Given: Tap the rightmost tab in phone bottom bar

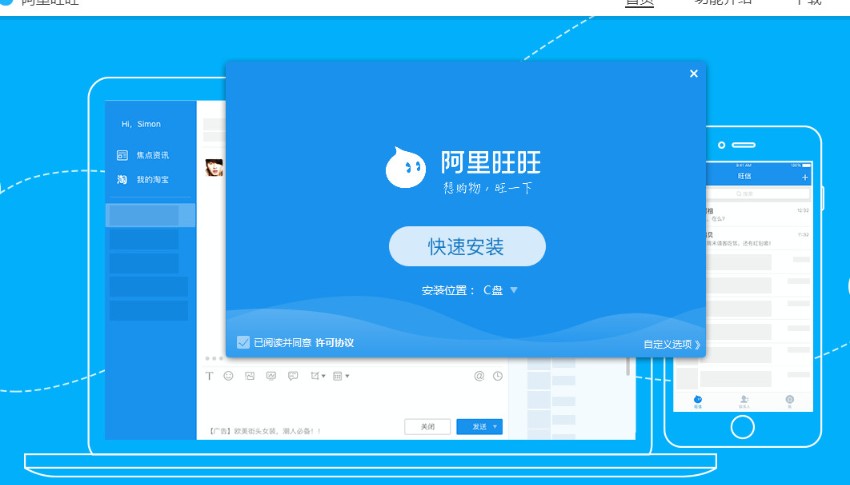Looking at the screenshot, I should coord(789,402).
